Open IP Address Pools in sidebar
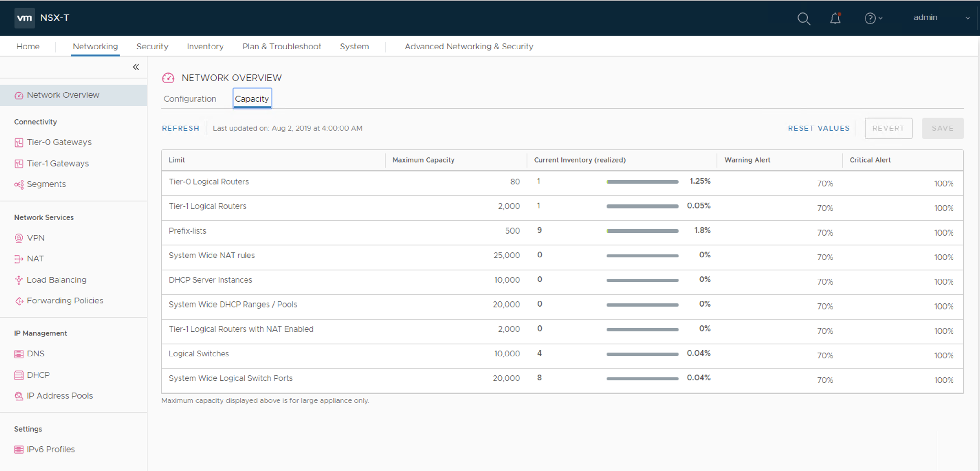 (60, 396)
